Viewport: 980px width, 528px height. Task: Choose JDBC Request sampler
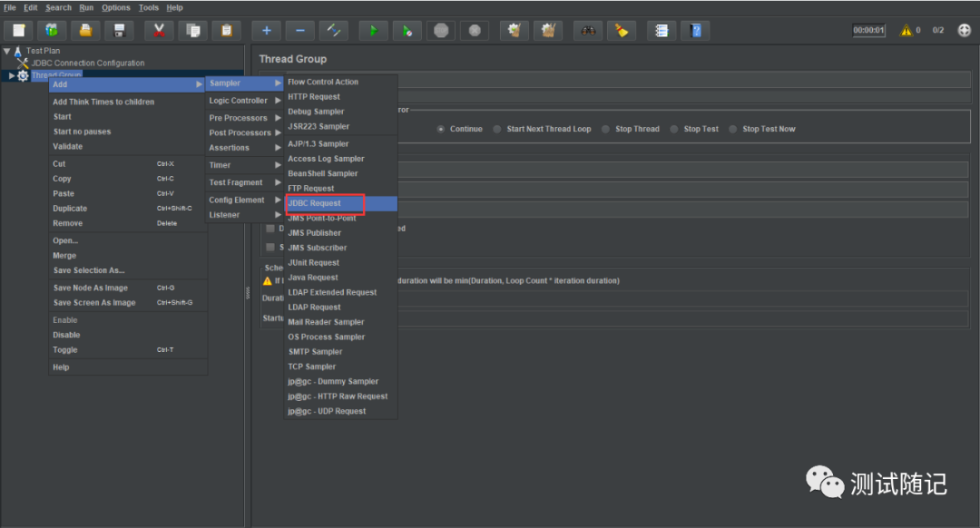[340, 203]
